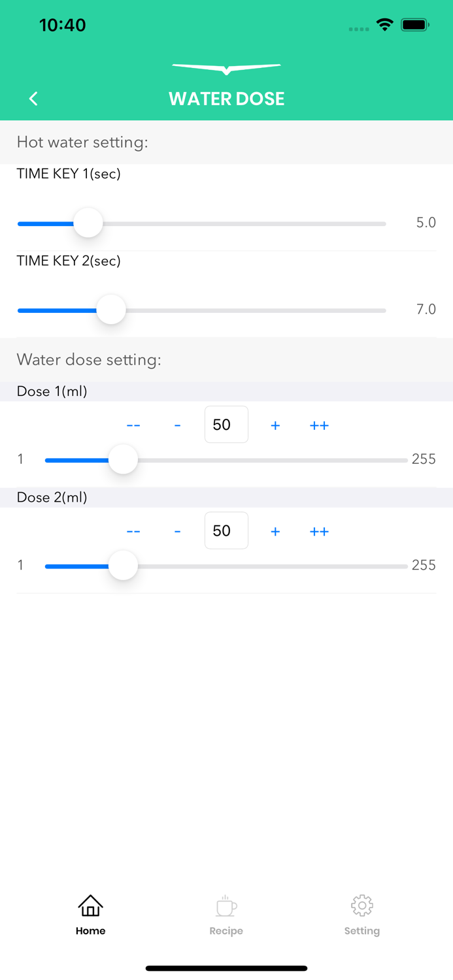Increase Dose 2 with double plus

pyautogui.click(x=319, y=531)
